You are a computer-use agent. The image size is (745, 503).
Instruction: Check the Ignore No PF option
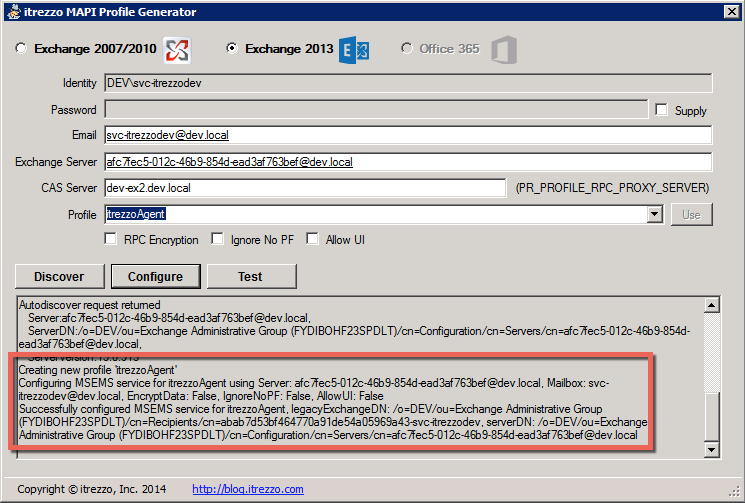(217, 239)
